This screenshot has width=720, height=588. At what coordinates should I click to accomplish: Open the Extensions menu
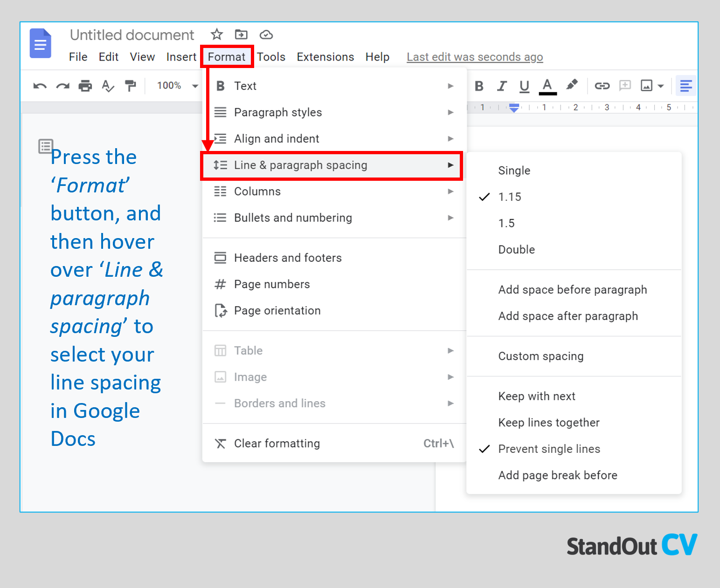tap(325, 56)
